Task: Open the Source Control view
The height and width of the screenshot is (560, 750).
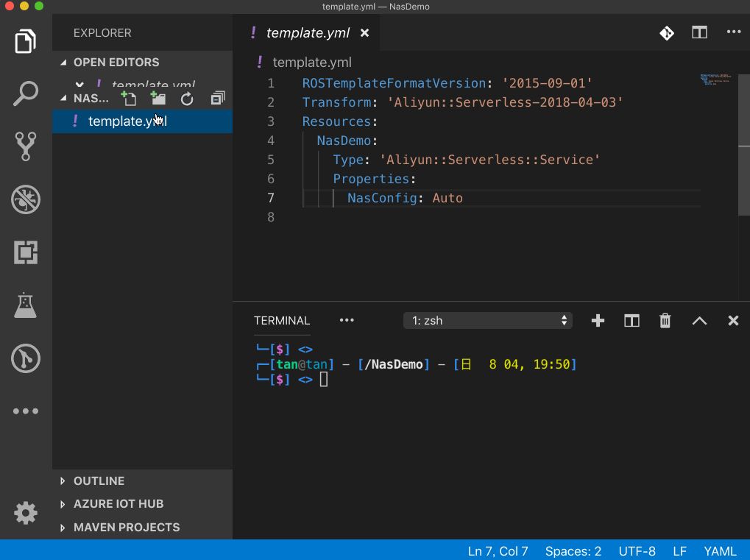Action: (26, 146)
